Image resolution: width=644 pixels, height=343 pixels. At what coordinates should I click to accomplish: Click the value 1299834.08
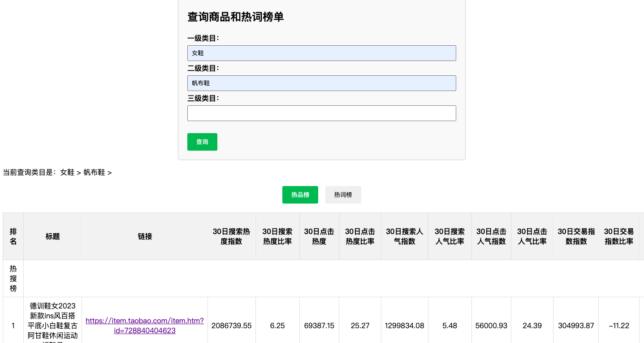click(405, 326)
